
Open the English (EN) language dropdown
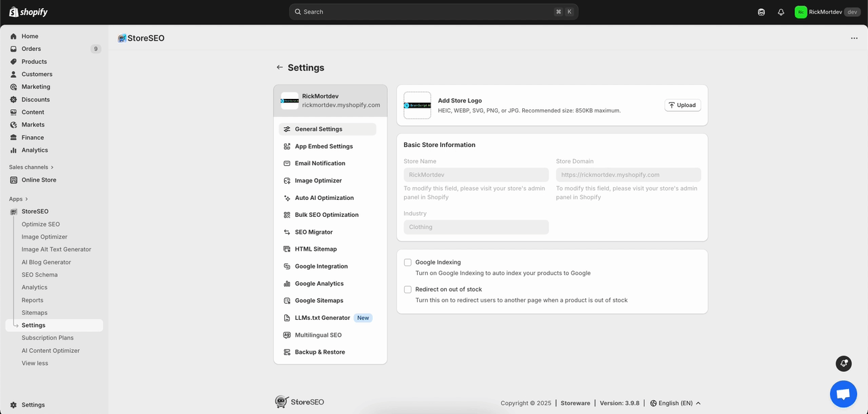coord(675,403)
